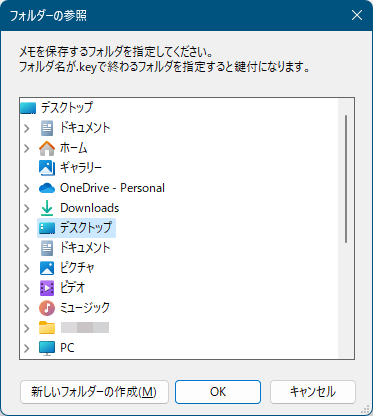Expand the Downloads folder chevron

tap(27, 208)
